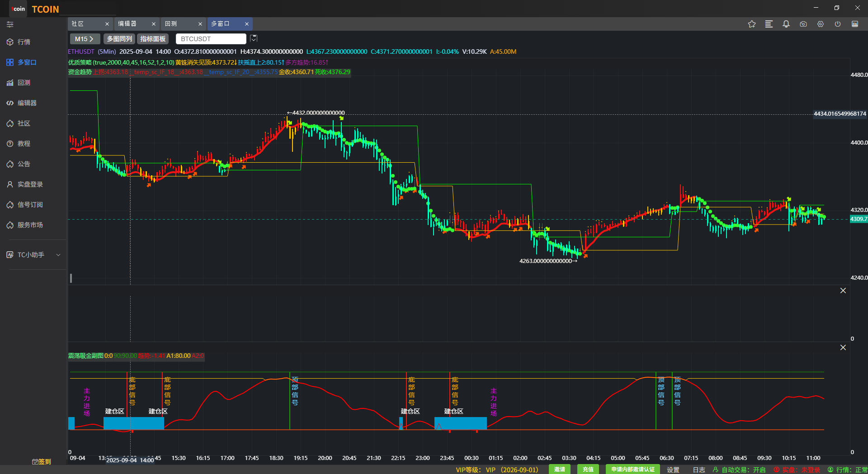Screen dimensions: 868x474
Task: Click the 多图同列 button
Action: tap(119, 39)
